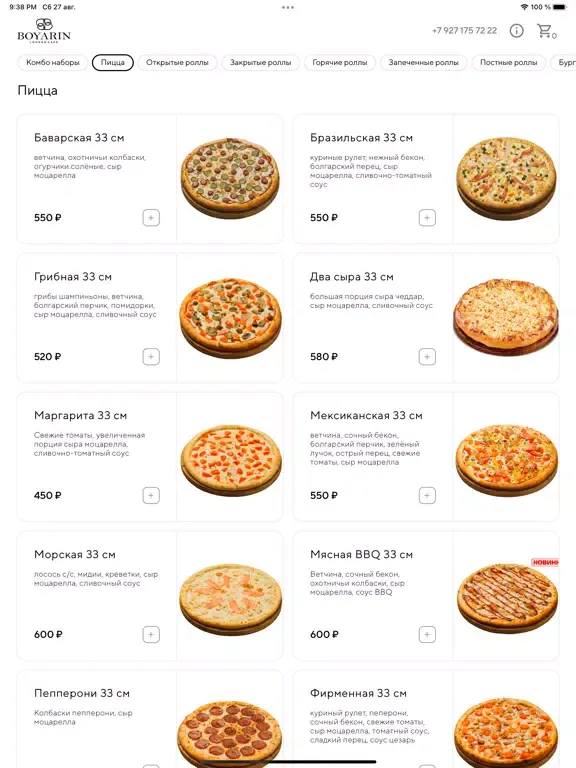
Task: Add Мясная BBQ 33 см with plus icon
Action: tap(427, 634)
